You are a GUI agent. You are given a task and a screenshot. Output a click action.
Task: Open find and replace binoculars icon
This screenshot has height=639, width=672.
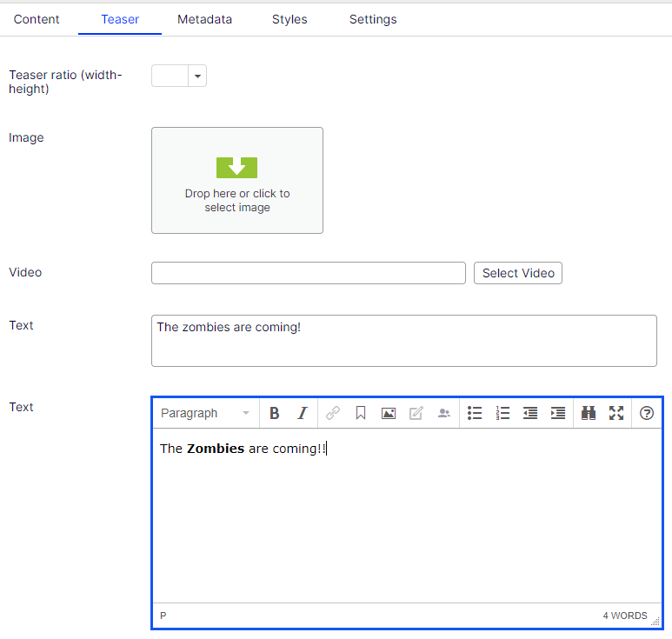pos(589,413)
